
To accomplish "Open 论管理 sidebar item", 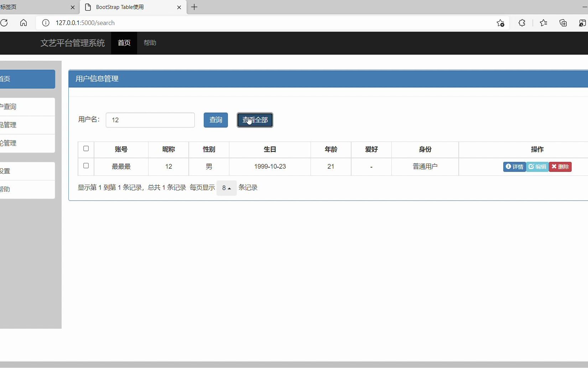I will coord(27,143).
